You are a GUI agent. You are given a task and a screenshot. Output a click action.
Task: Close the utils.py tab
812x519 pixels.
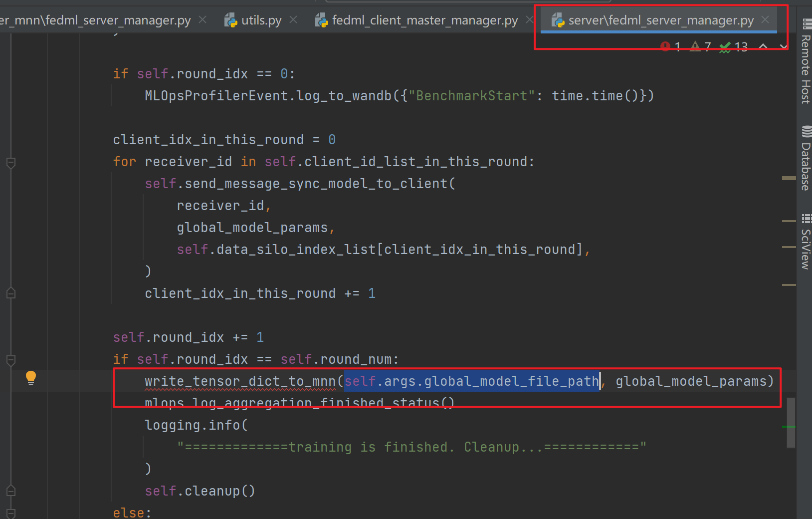pyautogui.click(x=294, y=20)
